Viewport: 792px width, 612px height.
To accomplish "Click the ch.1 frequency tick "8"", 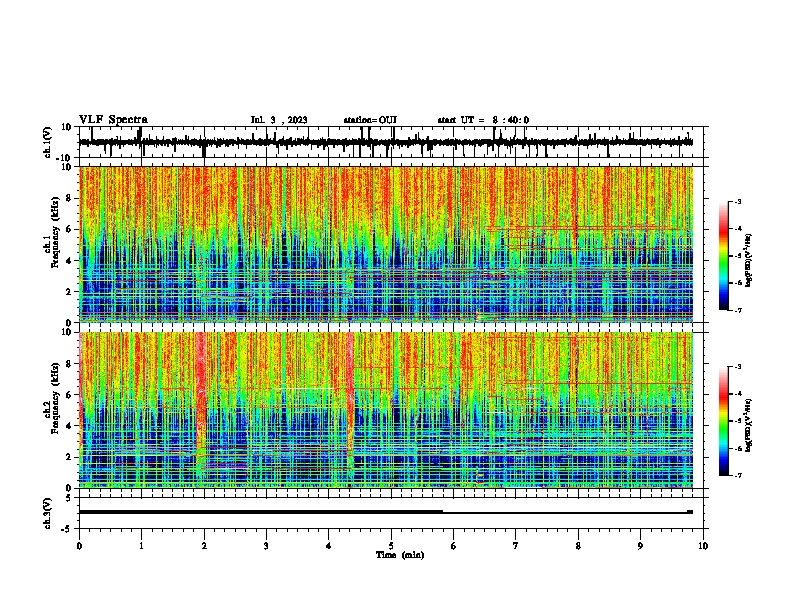I will 69,198.
